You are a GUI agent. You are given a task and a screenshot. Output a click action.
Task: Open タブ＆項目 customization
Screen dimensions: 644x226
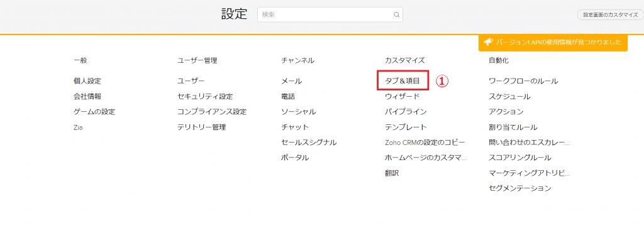click(402, 81)
